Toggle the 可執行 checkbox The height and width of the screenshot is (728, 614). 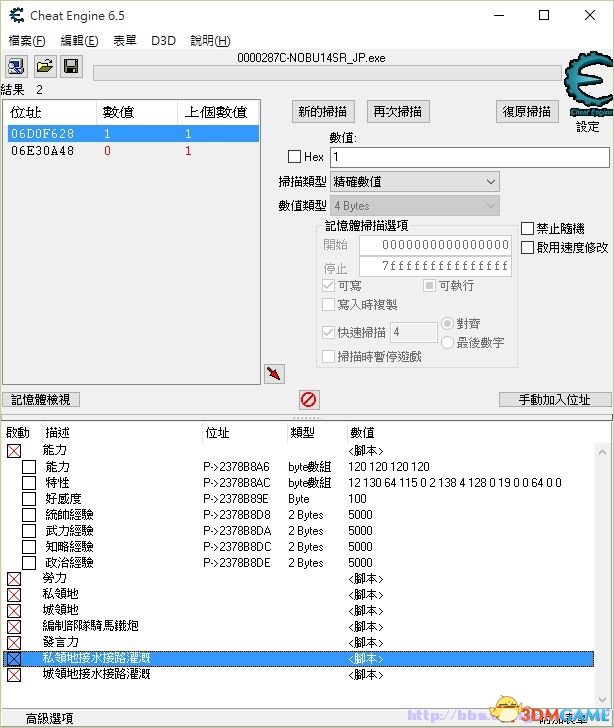click(429, 286)
